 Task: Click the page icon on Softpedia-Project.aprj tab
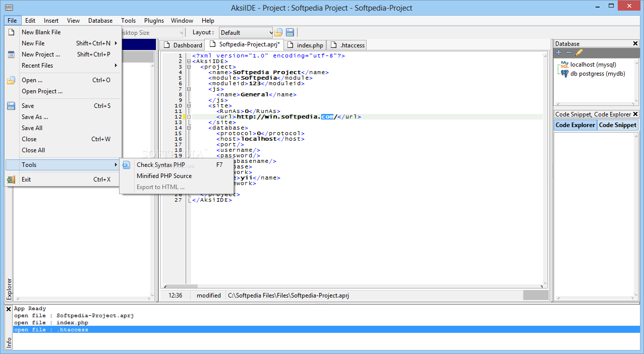click(x=212, y=44)
